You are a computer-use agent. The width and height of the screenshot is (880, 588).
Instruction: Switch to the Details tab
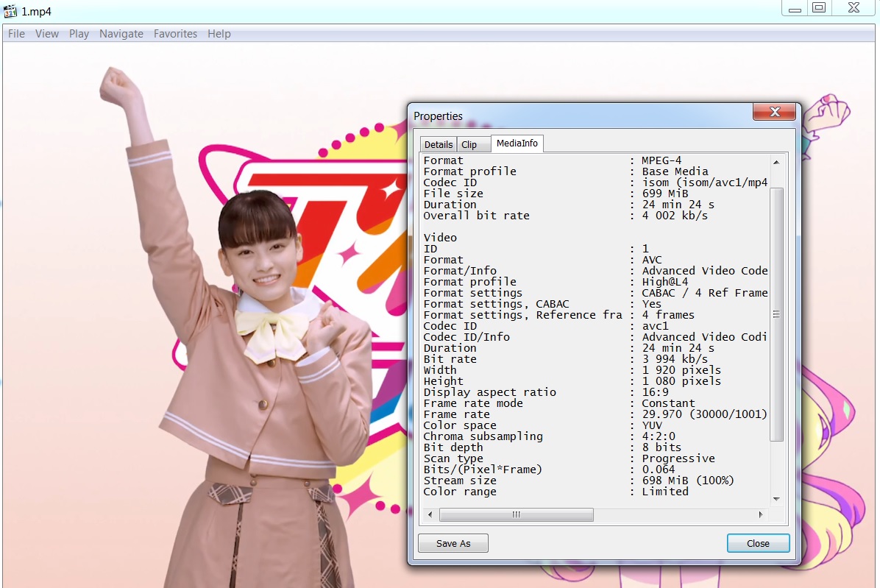click(x=439, y=144)
